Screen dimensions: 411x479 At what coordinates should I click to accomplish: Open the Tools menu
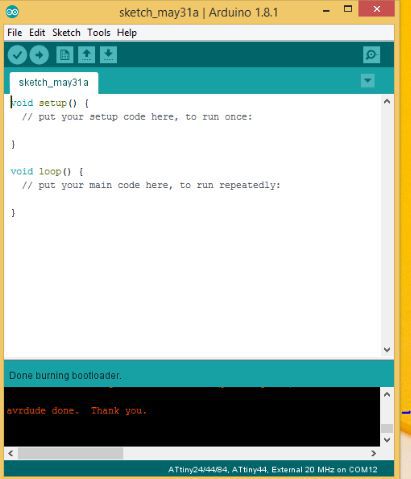(x=99, y=33)
